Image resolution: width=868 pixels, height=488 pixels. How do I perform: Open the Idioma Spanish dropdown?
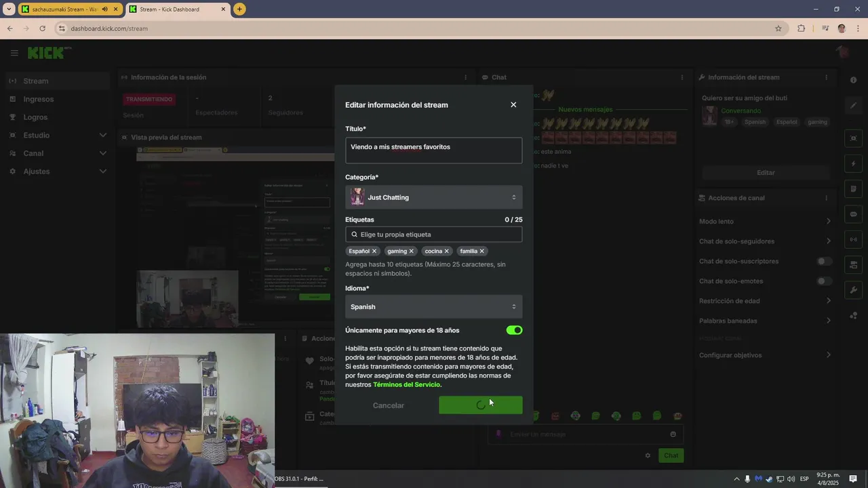click(434, 306)
